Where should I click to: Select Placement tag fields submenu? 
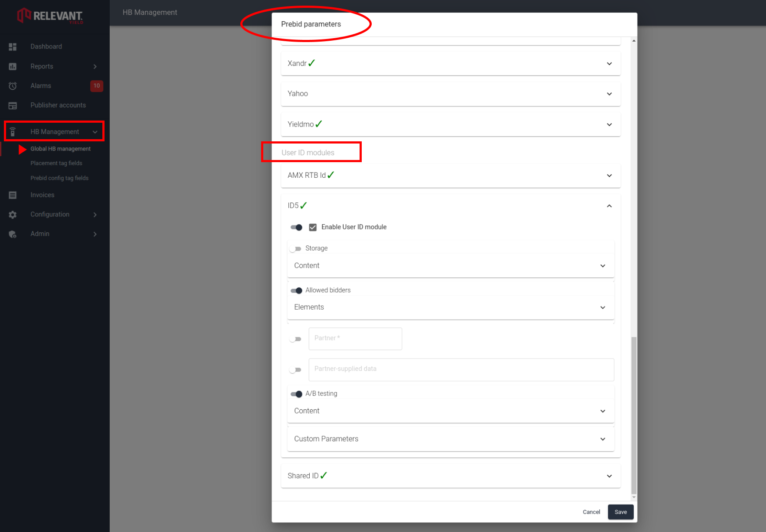point(56,163)
